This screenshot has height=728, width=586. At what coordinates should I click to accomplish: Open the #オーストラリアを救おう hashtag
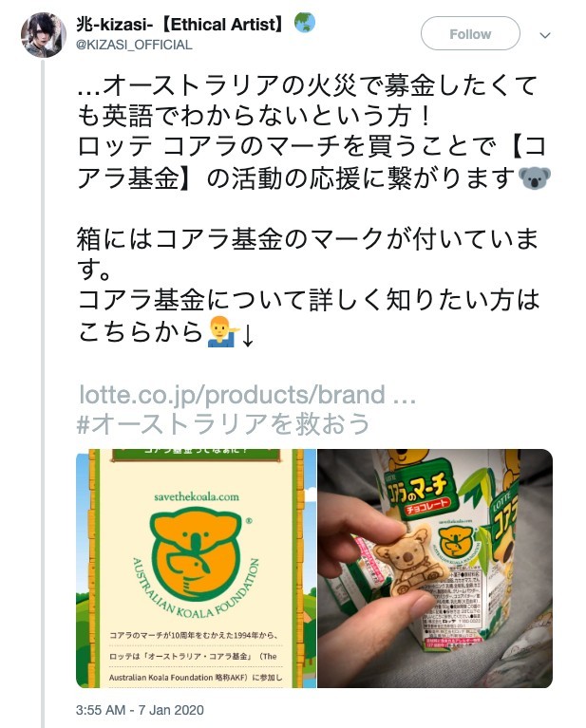click(223, 423)
